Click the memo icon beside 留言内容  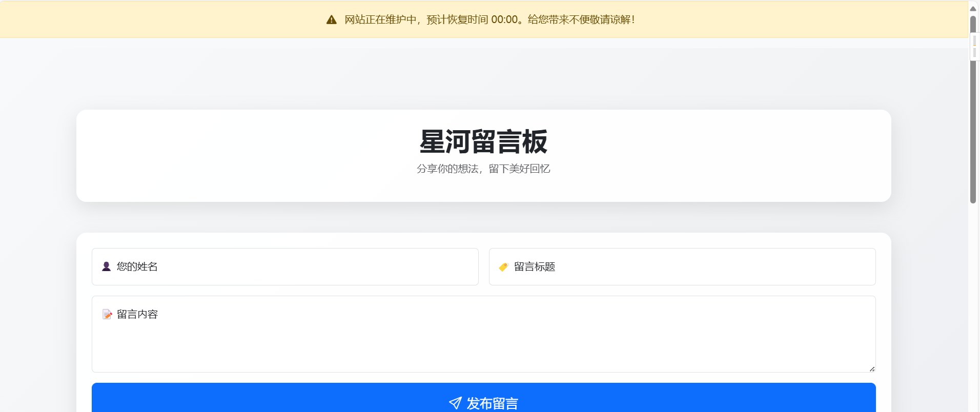107,314
